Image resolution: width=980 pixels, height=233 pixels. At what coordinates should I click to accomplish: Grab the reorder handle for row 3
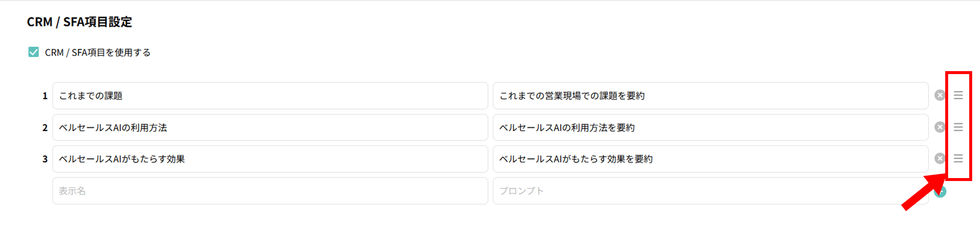click(958, 158)
